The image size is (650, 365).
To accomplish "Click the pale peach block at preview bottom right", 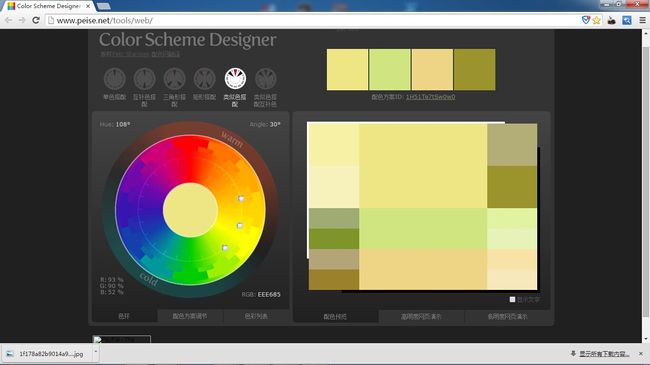I will click(x=512, y=280).
